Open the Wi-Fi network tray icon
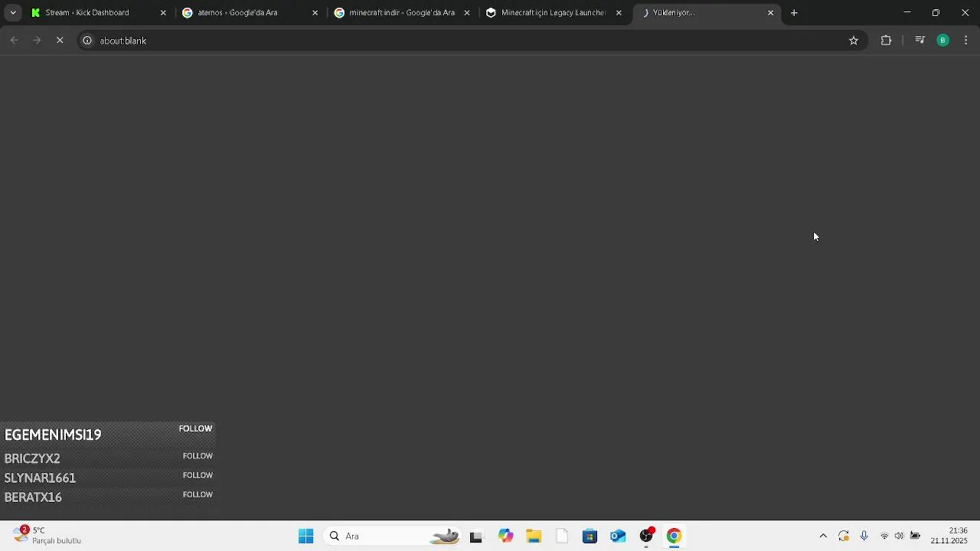The width and height of the screenshot is (980, 551). [884, 536]
